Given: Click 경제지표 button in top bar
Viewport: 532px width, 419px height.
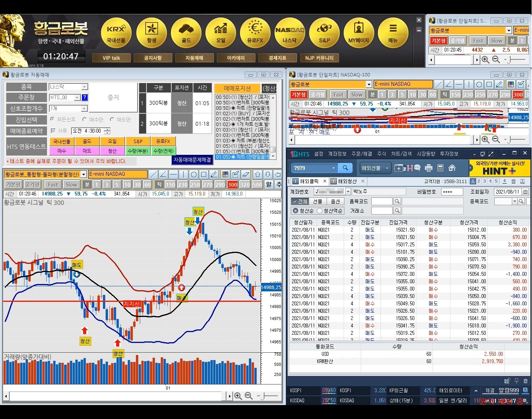Looking at the screenshot, I should coord(277,58).
